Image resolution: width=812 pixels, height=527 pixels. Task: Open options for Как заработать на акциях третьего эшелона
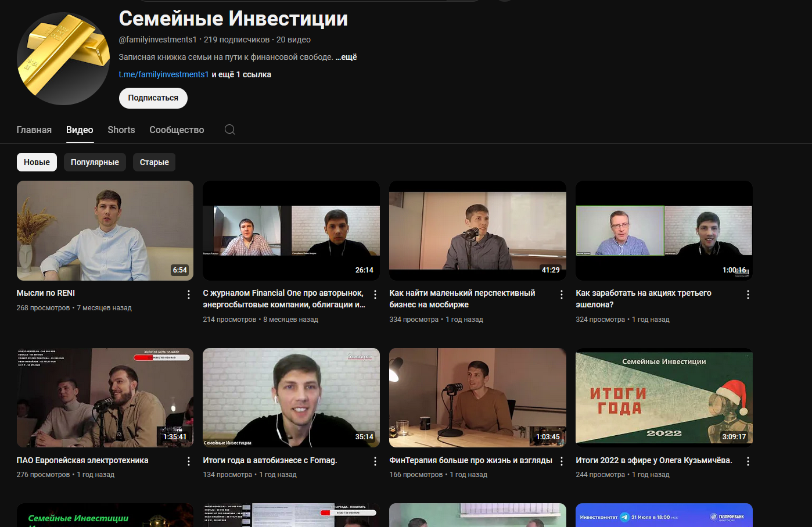tap(748, 295)
